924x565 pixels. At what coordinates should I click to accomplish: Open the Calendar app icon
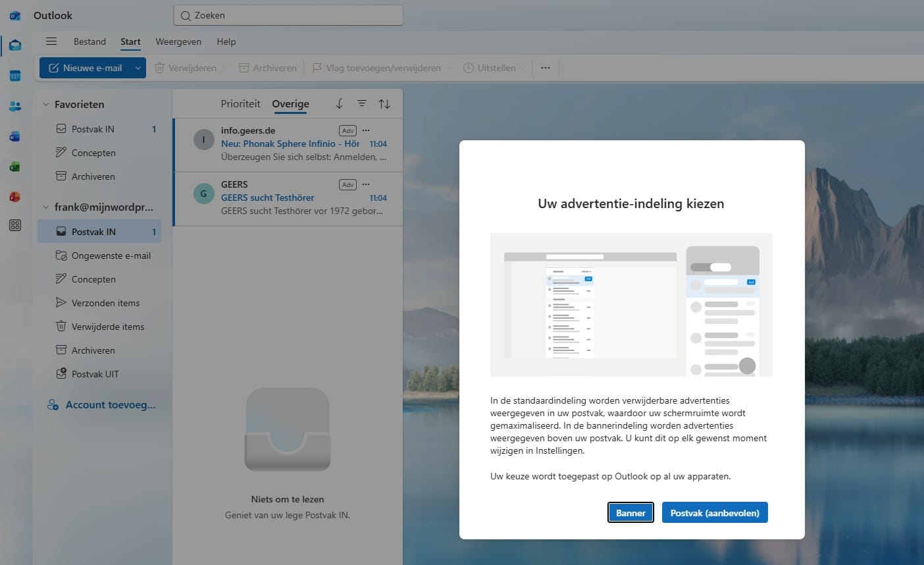pyautogui.click(x=15, y=76)
